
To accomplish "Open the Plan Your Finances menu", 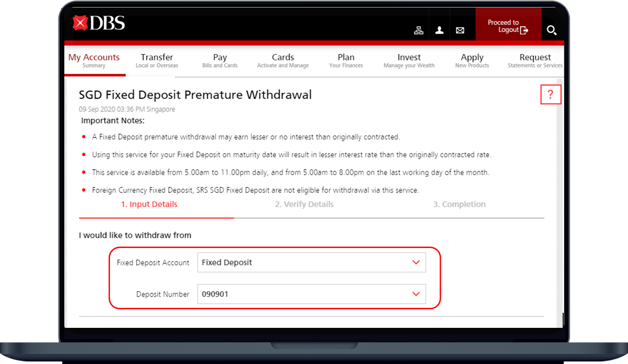I will click(x=346, y=61).
